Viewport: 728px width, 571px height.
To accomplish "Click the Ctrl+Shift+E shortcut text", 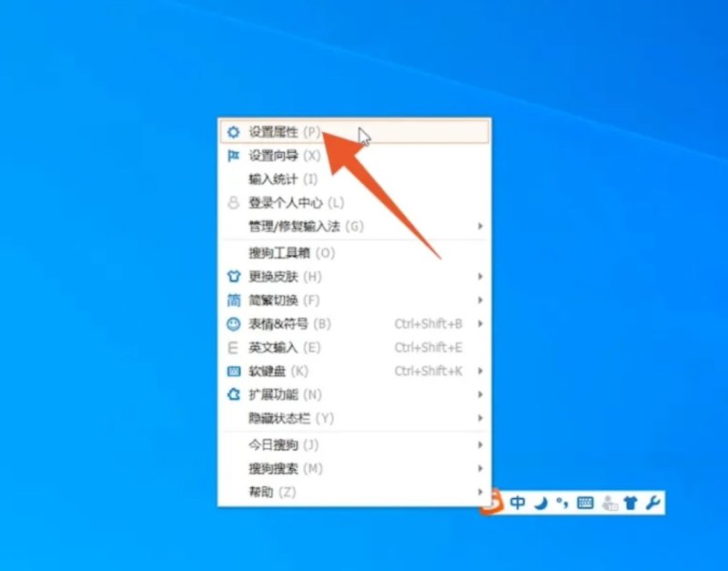I will pos(429,348).
